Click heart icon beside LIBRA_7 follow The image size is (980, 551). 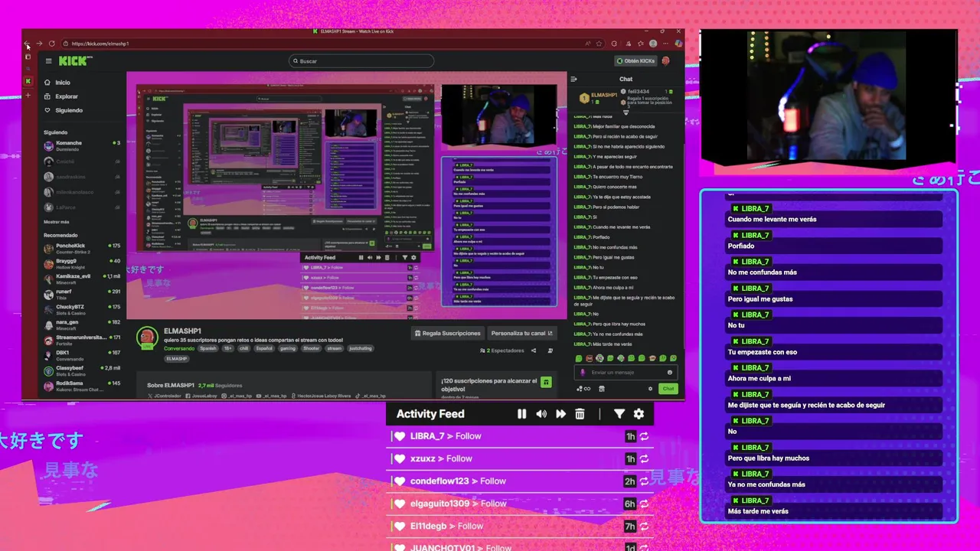coord(399,436)
